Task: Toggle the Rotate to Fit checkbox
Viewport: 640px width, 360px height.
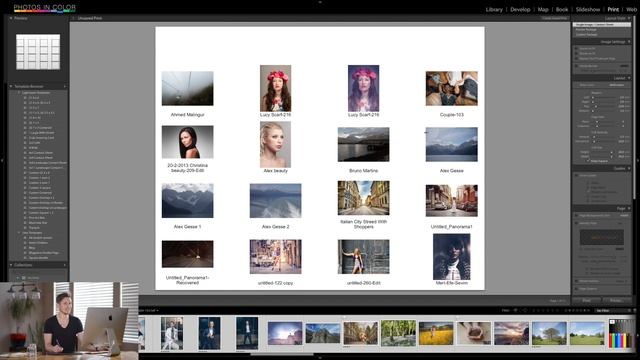Action: pos(576,53)
